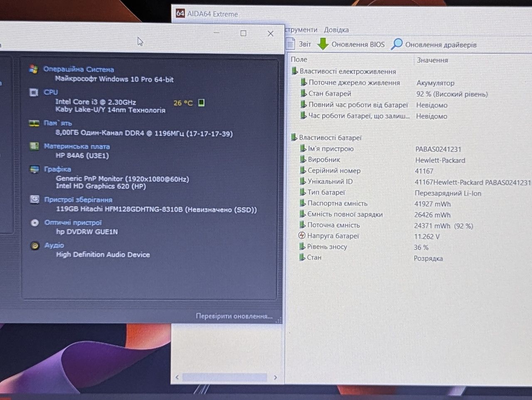Click the CPU chip icon
This screenshot has height=400, width=532.
pos(34,92)
